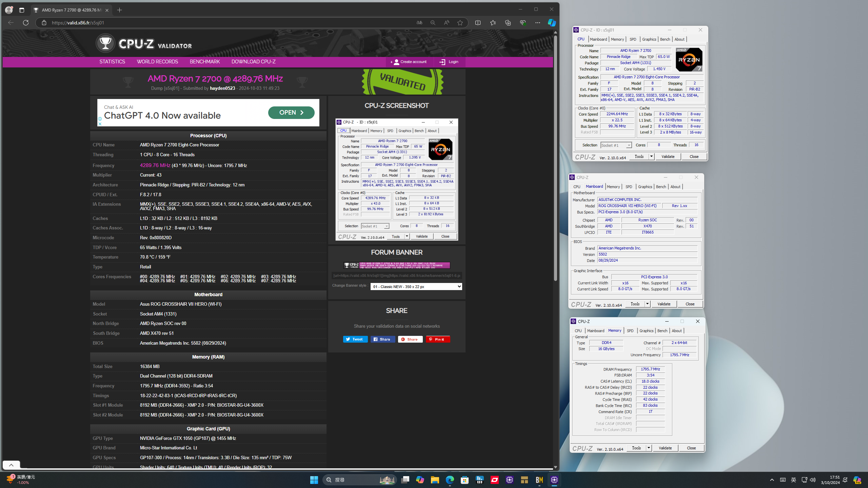Show hidden system tray icons

click(x=772, y=480)
